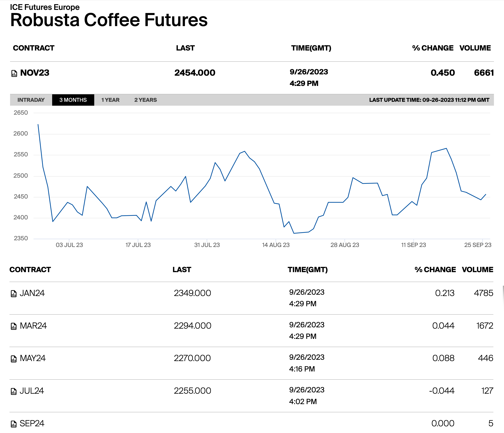This screenshot has height=433, width=504.
Task: Select the 3 Months chart tab
Action: point(73,100)
